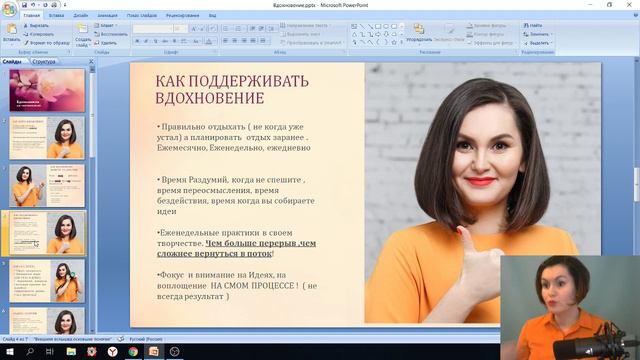The height and width of the screenshot is (360, 640).
Task: Select the straight line shape
Action: pyautogui.click(x=362, y=27)
